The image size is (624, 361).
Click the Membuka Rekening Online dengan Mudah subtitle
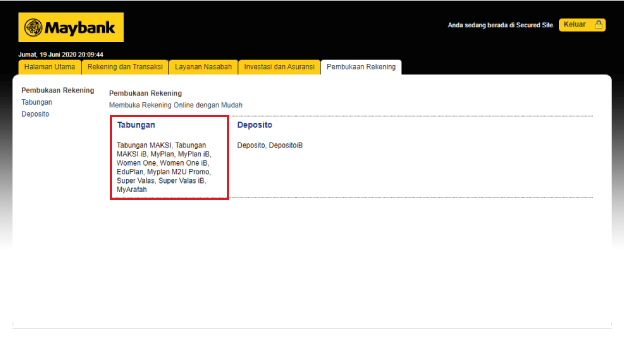(x=176, y=105)
